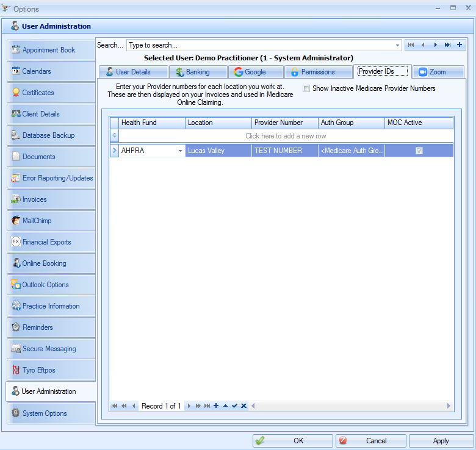Screen dimensions: 476x450
Task: Select the Provider IDs tab
Action: [383, 71]
